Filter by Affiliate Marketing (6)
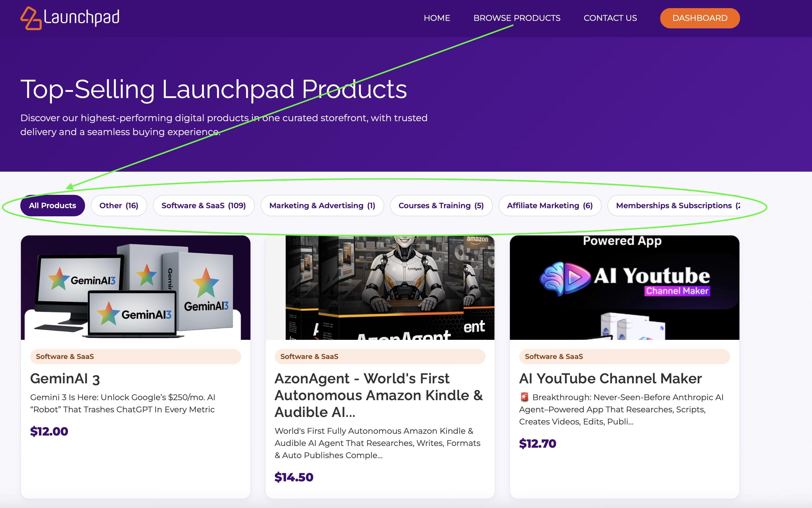 click(550, 206)
